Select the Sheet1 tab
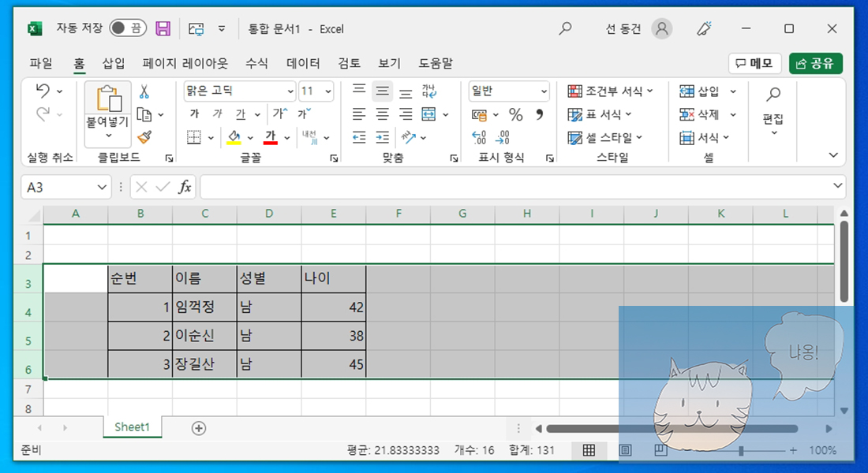 pyautogui.click(x=133, y=426)
